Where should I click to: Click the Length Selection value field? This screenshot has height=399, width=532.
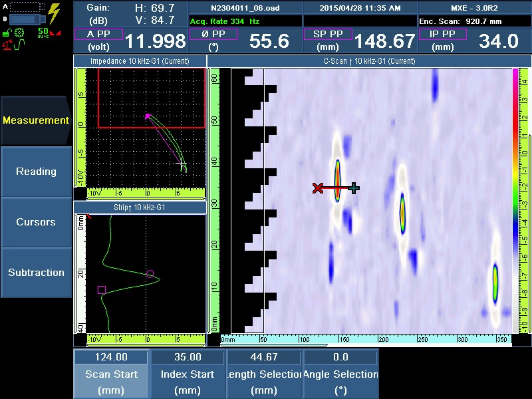[264, 357]
